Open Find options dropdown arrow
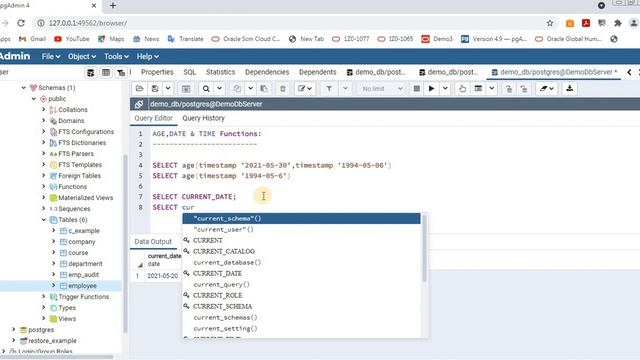The width and height of the screenshot is (640, 360). (x=219, y=89)
